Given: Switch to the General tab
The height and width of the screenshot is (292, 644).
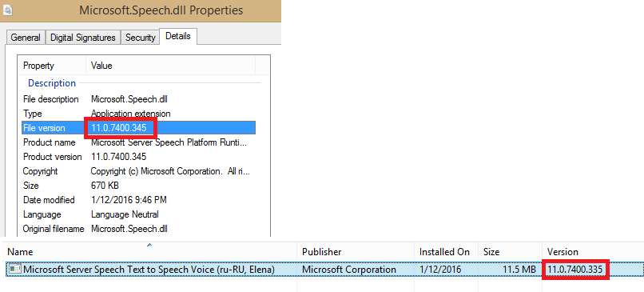Looking at the screenshot, I should click(x=26, y=38).
